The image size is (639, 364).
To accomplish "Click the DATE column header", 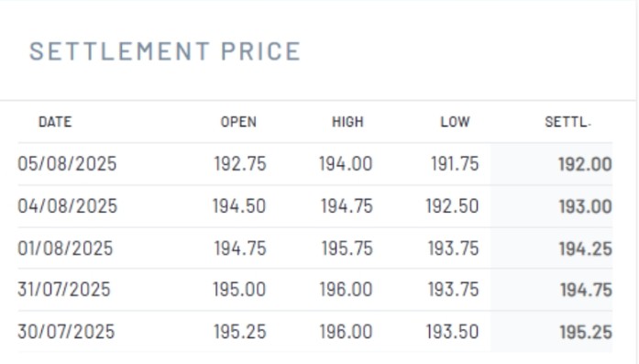I will click(55, 122).
